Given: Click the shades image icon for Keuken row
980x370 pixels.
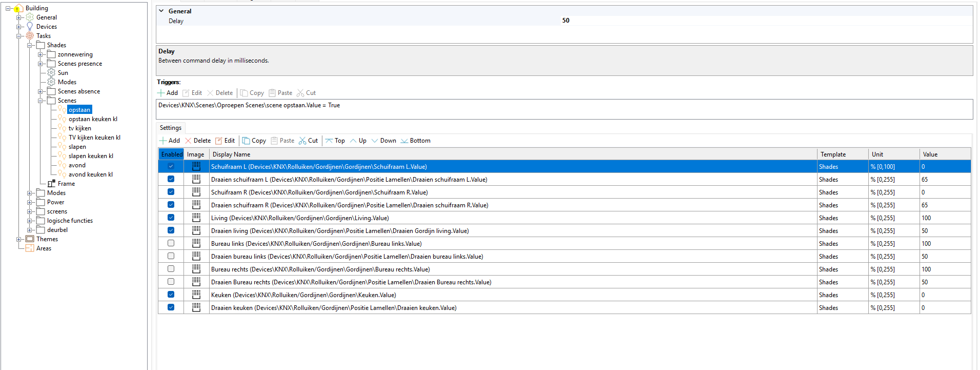Looking at the screenshot, I should [x=196, y=295].
